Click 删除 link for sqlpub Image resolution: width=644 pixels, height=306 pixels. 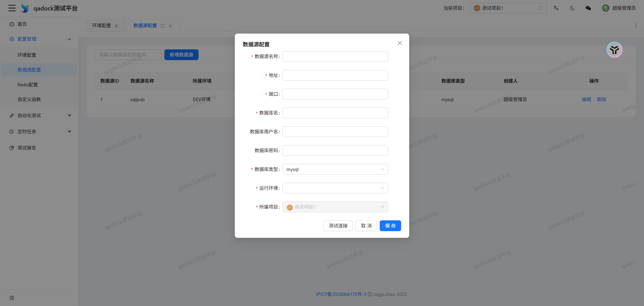pos(602,99)
